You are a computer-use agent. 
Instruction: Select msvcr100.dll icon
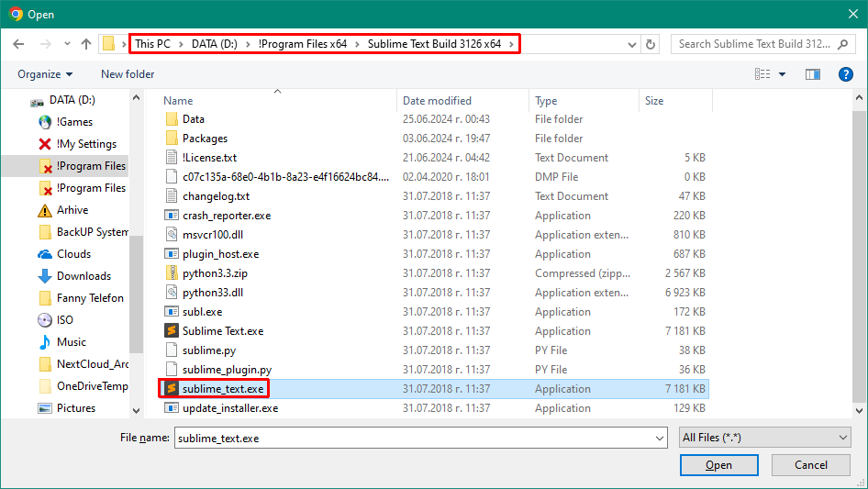[172, 235]
